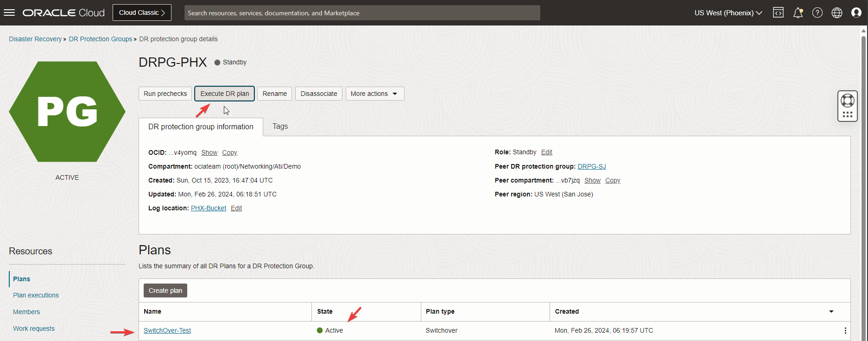The width and height of the screenshot is (868, 341).
Task: Open PHX-Bucket log location link
Action: click(x=209, y=208)
